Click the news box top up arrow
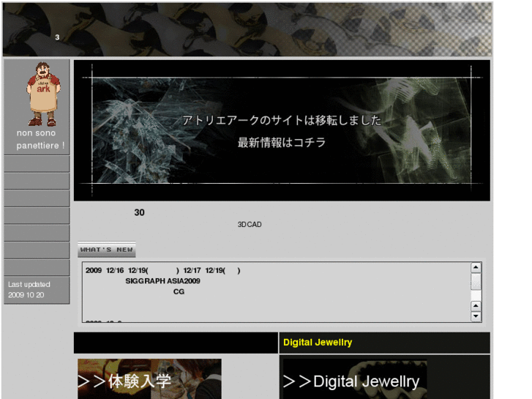Screen dimensions: 532x399 (476, 267)
